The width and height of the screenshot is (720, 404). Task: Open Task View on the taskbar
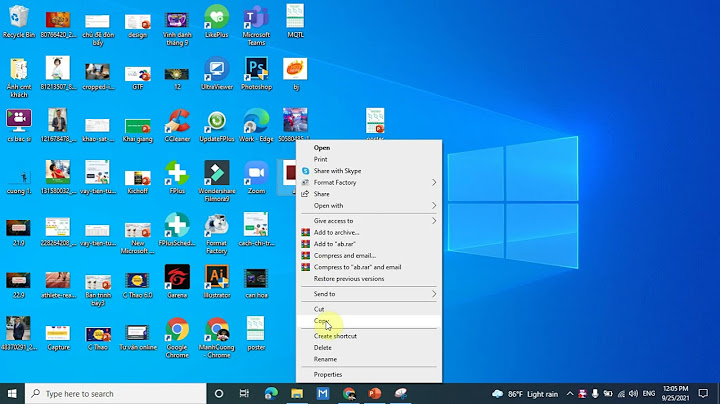point(244,393)
